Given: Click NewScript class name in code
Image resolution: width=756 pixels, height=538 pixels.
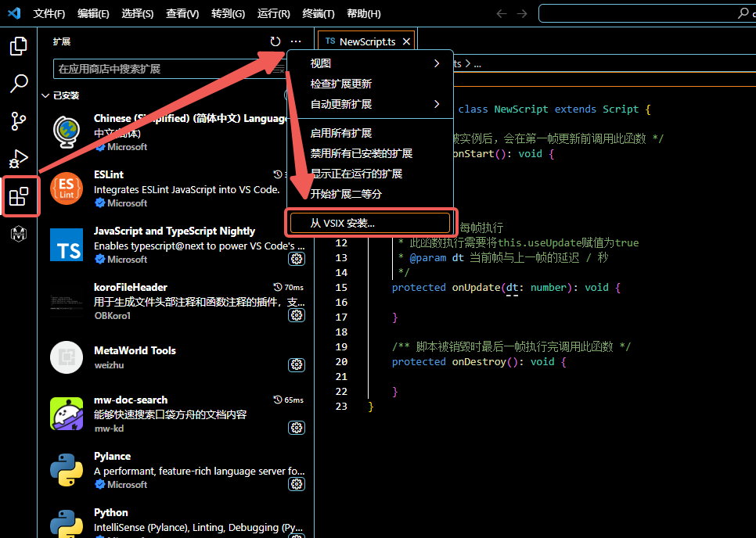Looking at the screenshot, I should 521,109.
